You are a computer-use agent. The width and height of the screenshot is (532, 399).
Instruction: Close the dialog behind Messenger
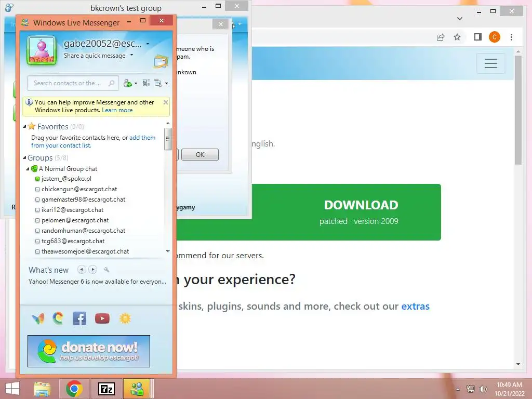coord(221,24)
